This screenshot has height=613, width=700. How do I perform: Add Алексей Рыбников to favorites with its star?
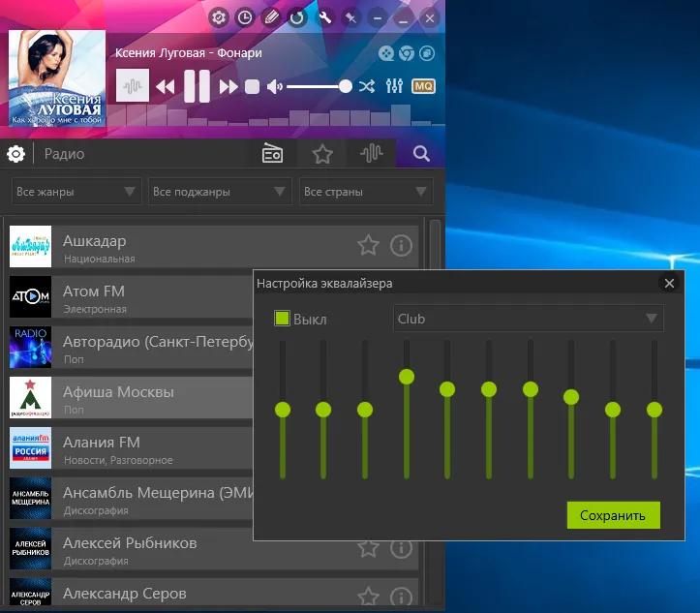click(368, 549)
